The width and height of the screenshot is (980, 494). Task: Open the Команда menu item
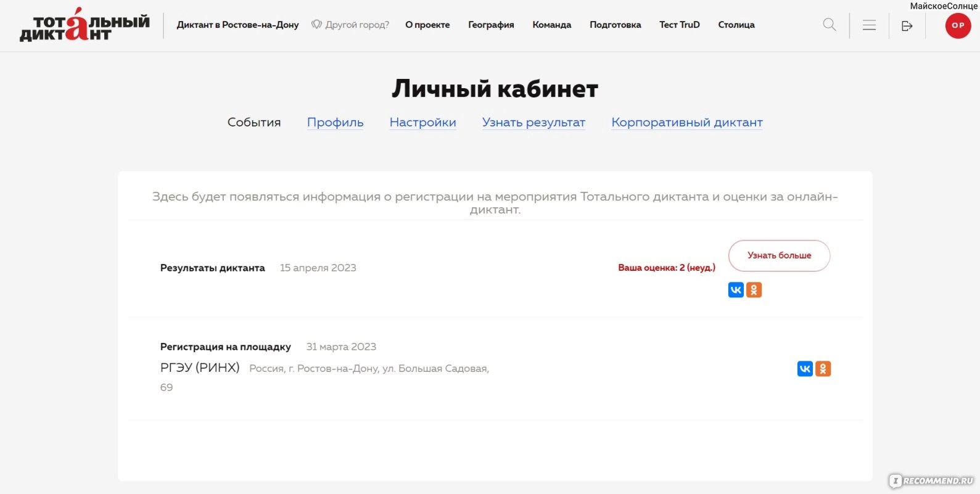[x=552, y=25]
